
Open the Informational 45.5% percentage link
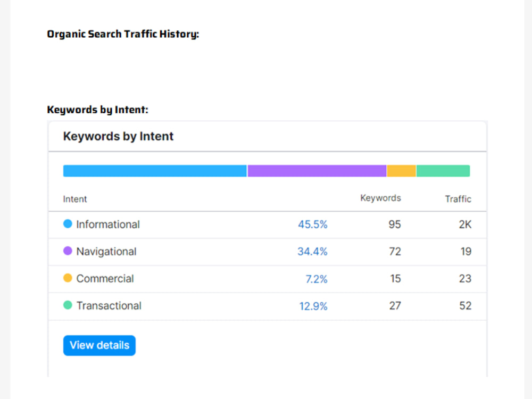pos(312,225)
